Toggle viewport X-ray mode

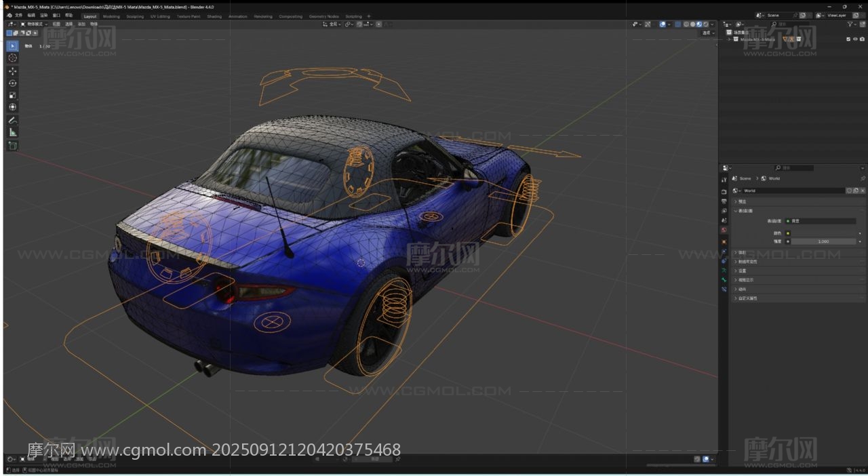678,24
